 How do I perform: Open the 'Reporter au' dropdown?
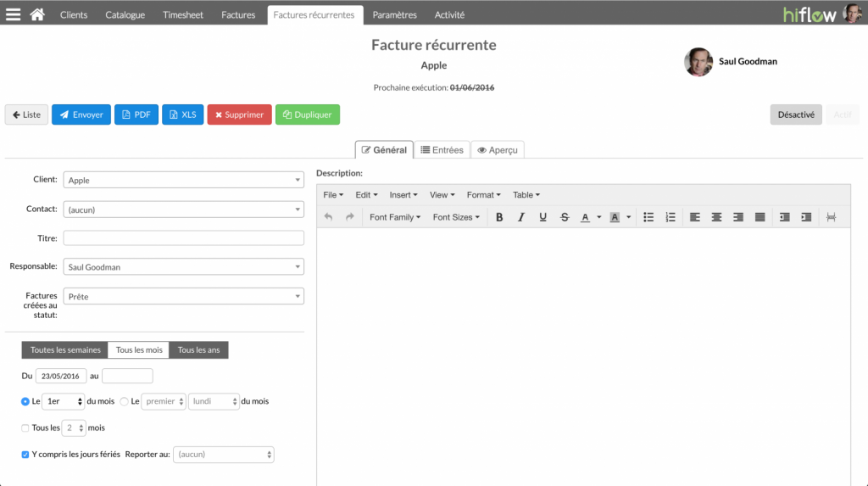point(224,455)
